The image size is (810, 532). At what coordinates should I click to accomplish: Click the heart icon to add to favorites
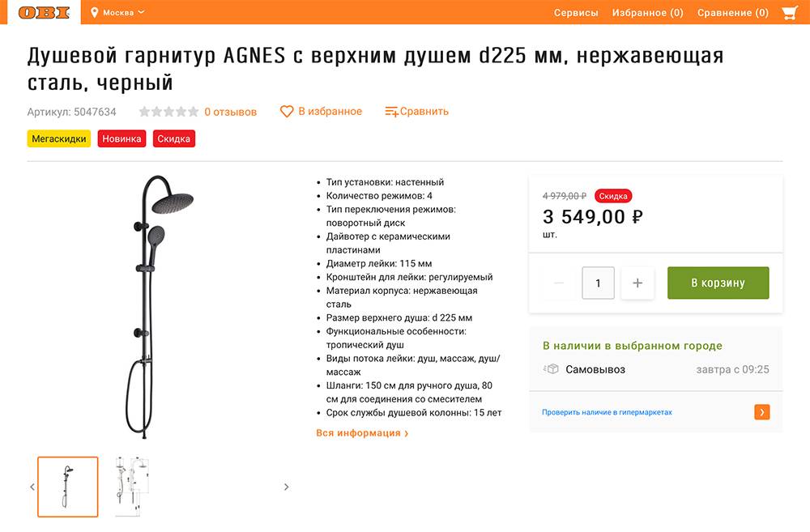click(x=287, y=112)
